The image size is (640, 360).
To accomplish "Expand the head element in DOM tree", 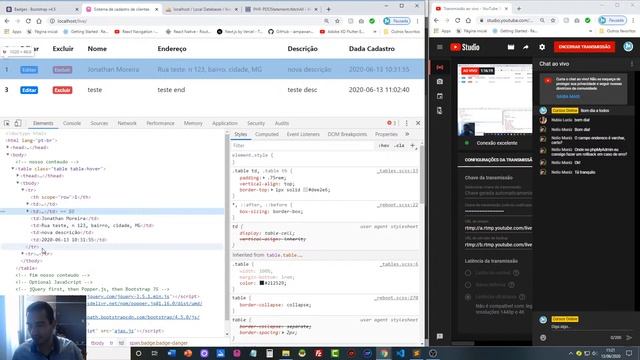I will click(8, 147).
